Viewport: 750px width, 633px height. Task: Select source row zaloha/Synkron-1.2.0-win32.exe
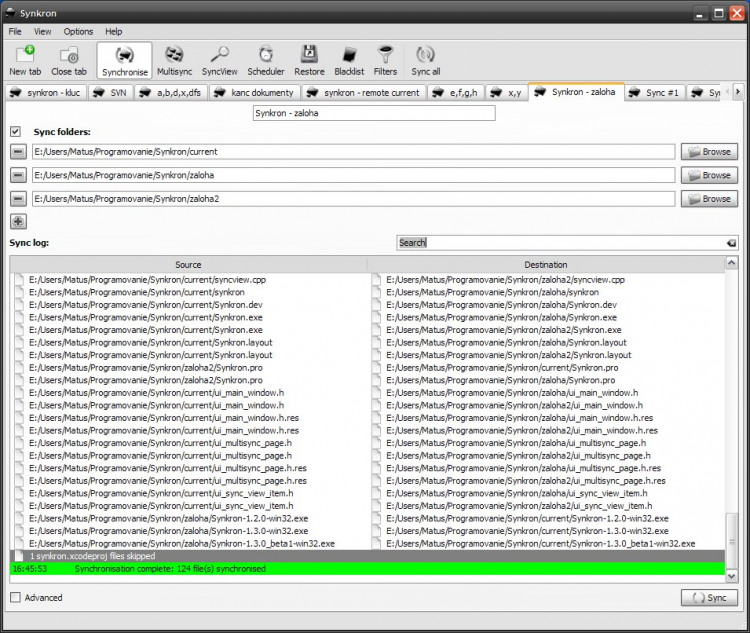[x=168, y=519]
